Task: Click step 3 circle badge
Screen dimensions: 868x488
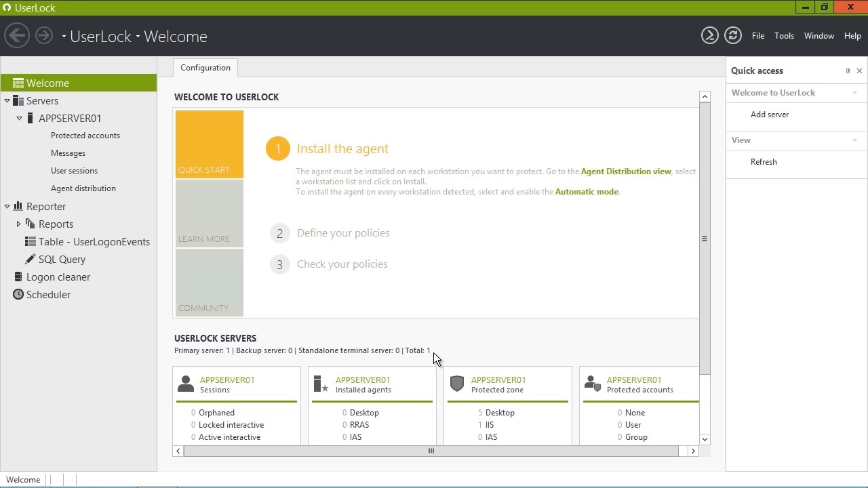Action: pyautogui.click(x=279, y=264)
